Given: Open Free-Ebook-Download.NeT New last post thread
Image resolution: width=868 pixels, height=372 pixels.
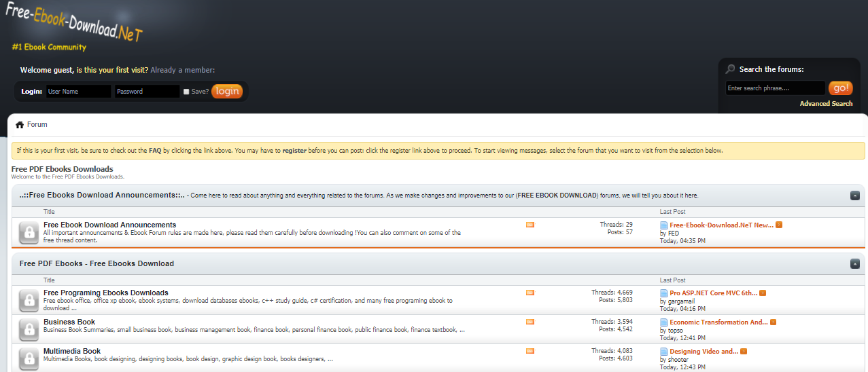Looking at the screenshot, I should 722,225.
